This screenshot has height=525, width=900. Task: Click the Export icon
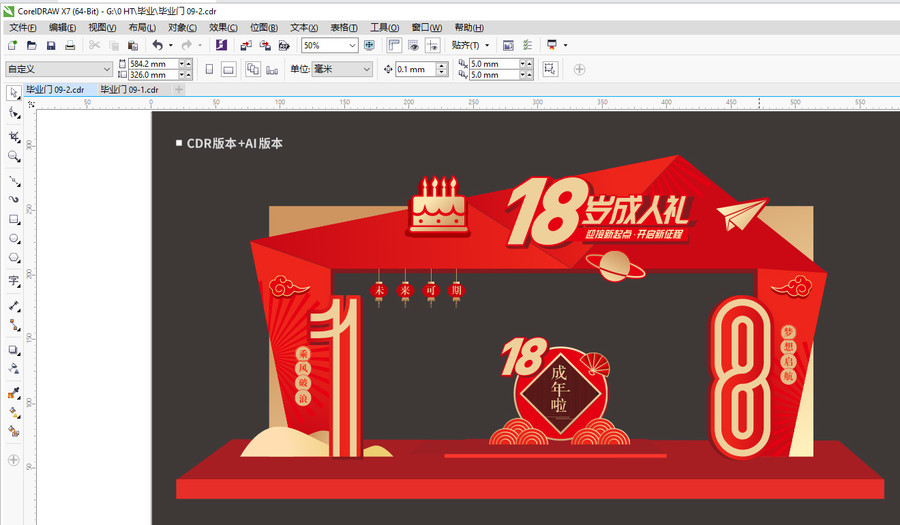click(x=265, y=45)
